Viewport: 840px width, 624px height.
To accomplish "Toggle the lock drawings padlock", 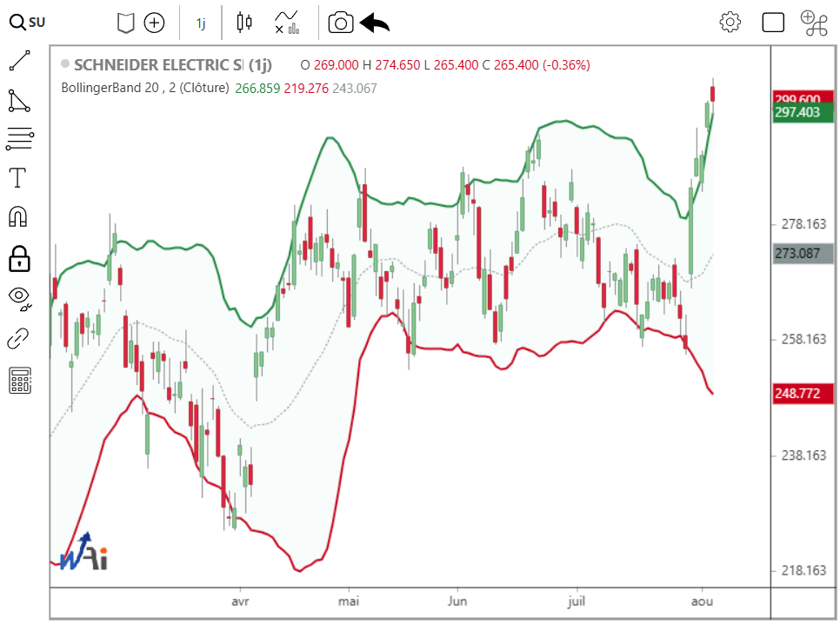I will point(19,259).
